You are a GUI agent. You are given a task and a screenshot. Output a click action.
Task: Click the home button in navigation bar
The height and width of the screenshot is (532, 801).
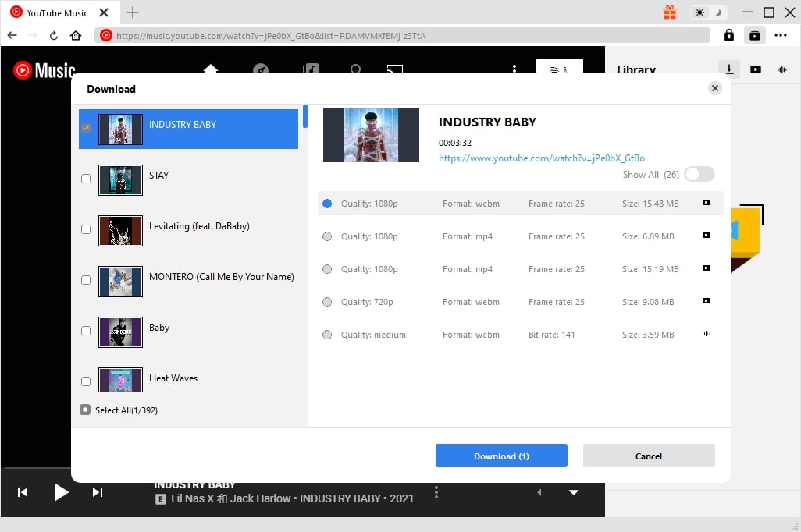click(76, 35)
